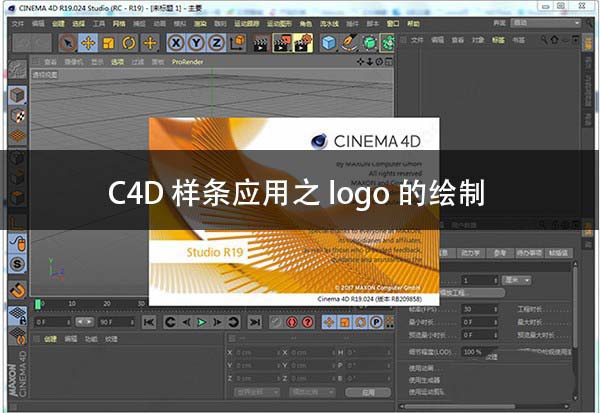Open the 世界坐标 coordinate dropdown

257,392
